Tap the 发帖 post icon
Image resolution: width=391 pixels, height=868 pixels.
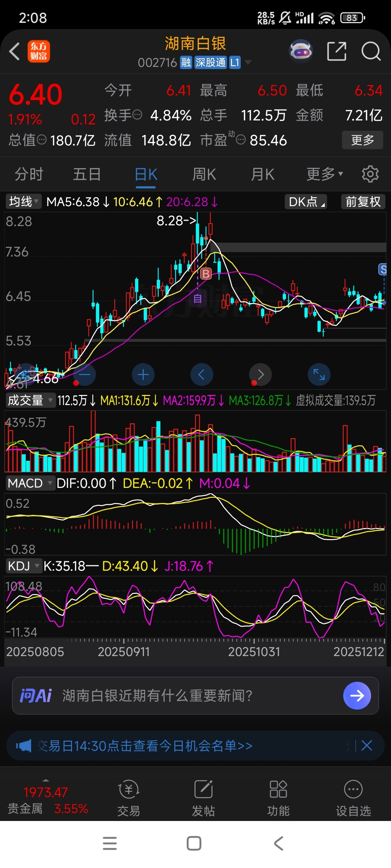[x=203, y=799]
